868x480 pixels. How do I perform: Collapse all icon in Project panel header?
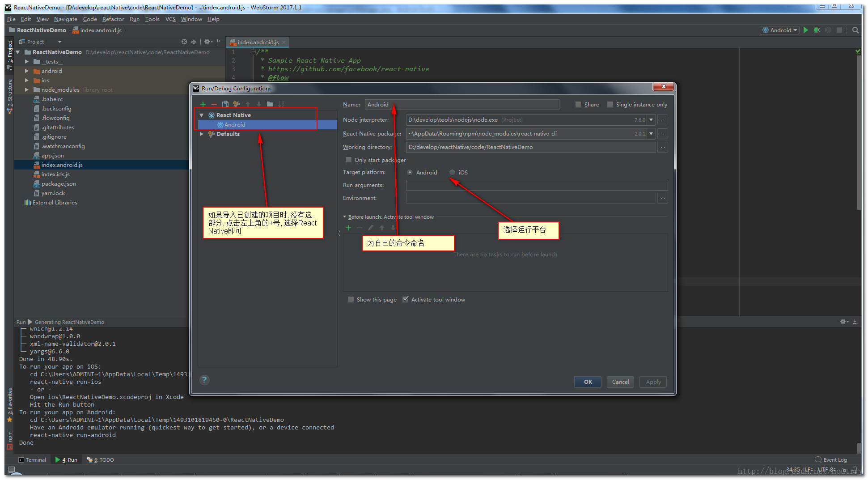tap(194, 42)
